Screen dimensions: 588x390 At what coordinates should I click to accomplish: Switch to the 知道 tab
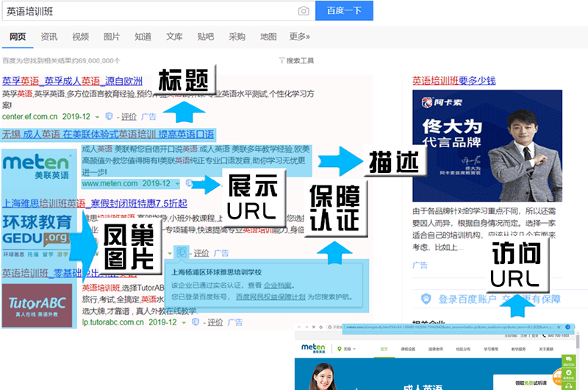[143, 36]
